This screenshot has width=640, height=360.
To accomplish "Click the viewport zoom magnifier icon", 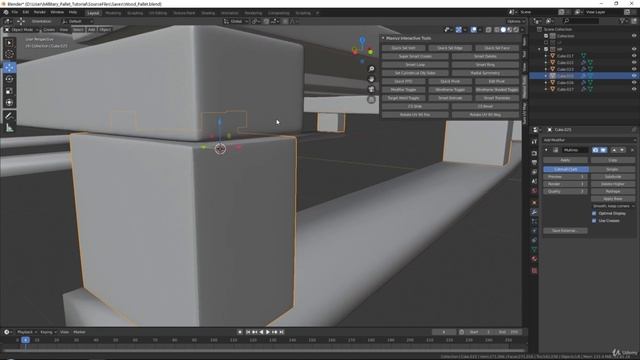I will [x=371, y=69].
